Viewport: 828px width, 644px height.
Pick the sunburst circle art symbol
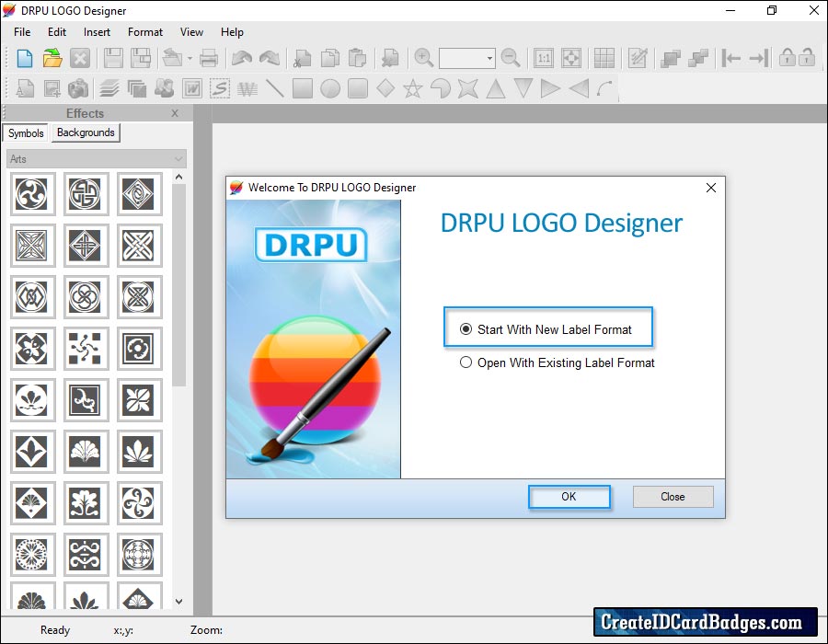31,554
